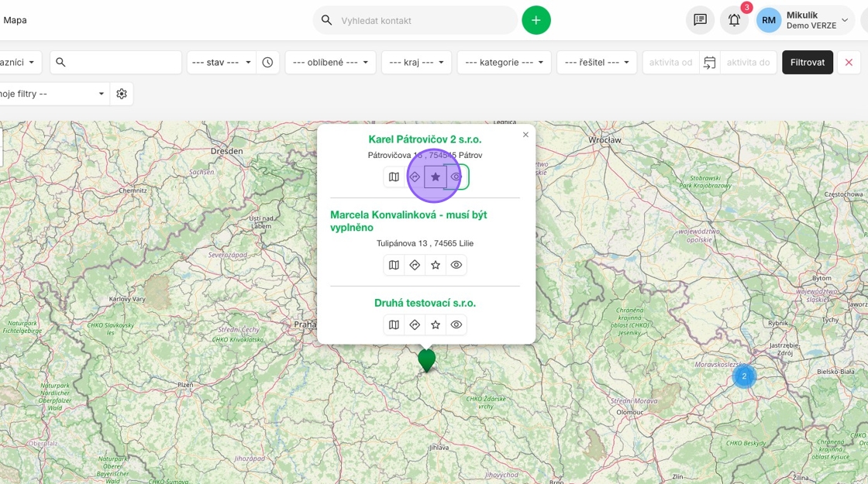Click map icon for Marcela Konvalinková
The height and width of the screenshot is (484, 868).
(x=394, y=265)
